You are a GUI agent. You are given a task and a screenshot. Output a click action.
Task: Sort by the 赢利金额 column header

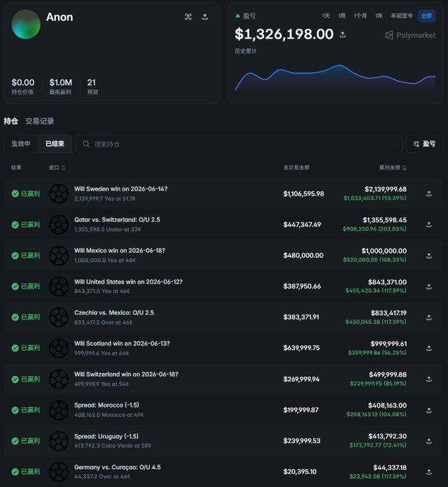pos(393,168)
